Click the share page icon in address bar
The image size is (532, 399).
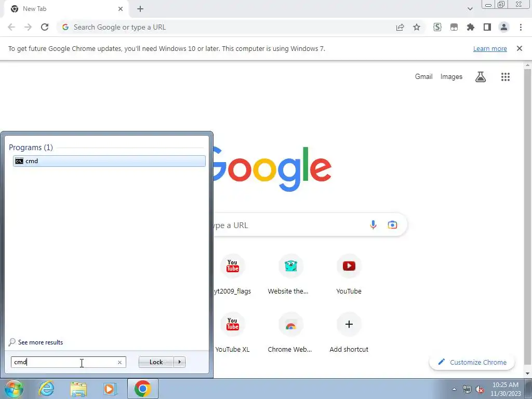(400, 27)
